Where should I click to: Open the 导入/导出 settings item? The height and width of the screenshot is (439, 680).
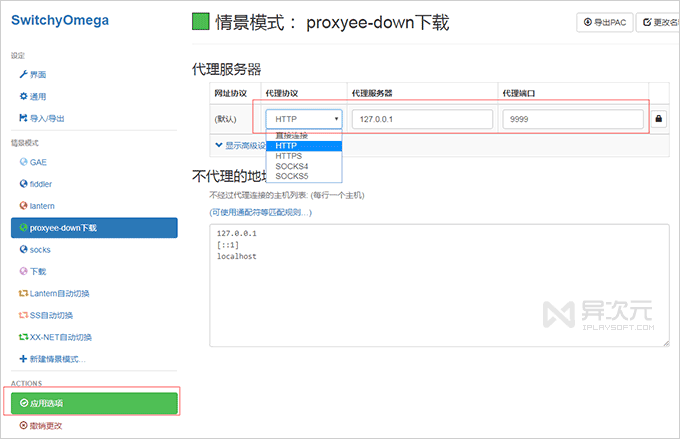[42, 118]
